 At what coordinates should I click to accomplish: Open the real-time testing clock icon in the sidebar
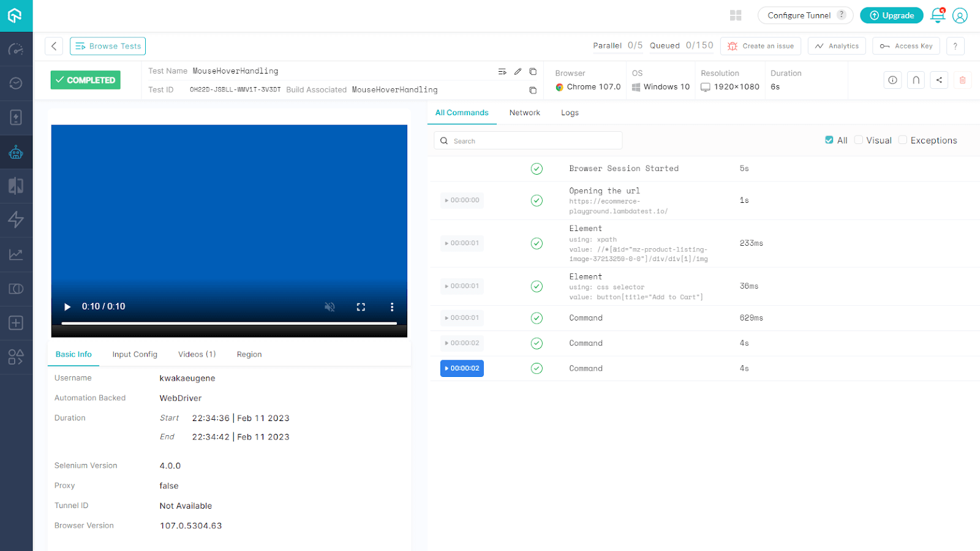tap(16, 83)
